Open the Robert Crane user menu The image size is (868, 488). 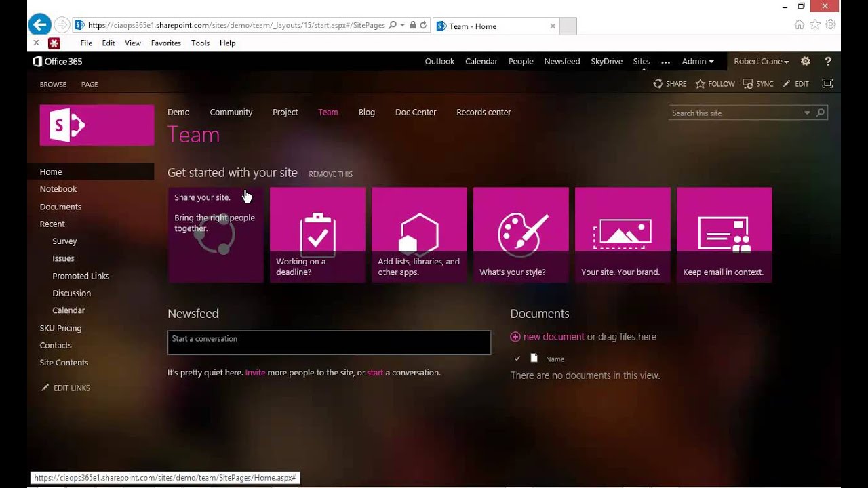[x=761, y=61]
